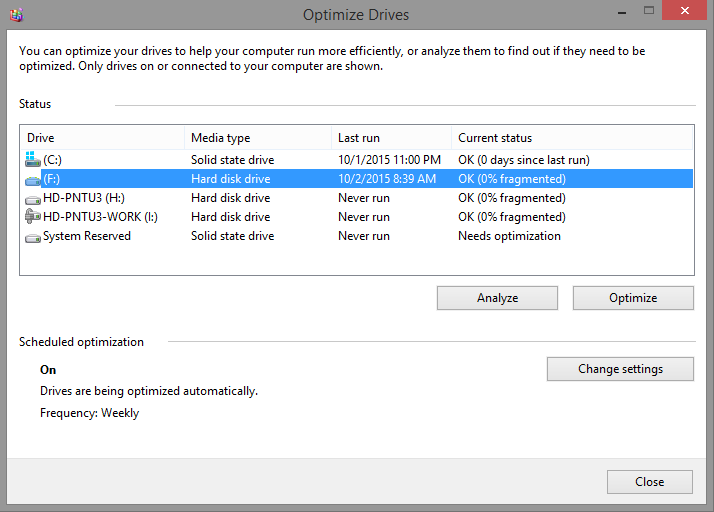Close the dialog with the Close button
The height and width of the screenshot is (512, 714).
(x=649, y=482)
